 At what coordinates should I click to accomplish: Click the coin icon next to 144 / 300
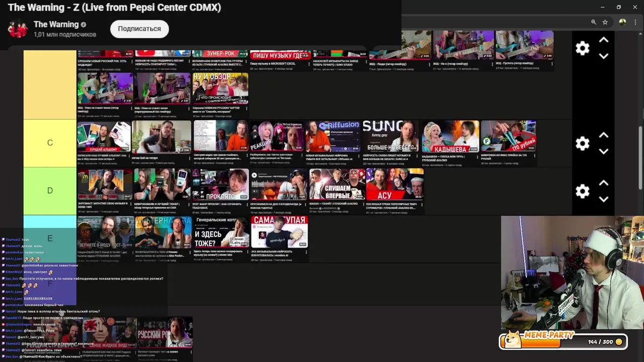619,342
